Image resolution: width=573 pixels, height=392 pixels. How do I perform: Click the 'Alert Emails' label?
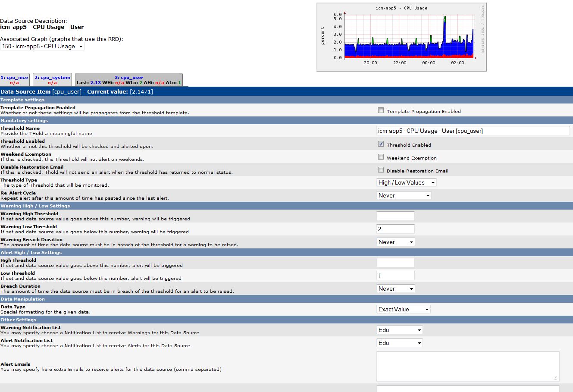(x=16, y=364)
